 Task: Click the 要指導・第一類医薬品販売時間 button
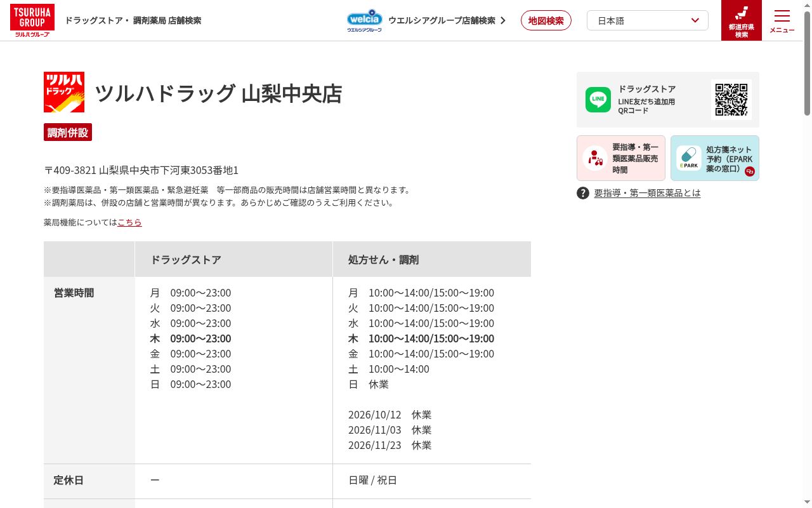(621, 158)
